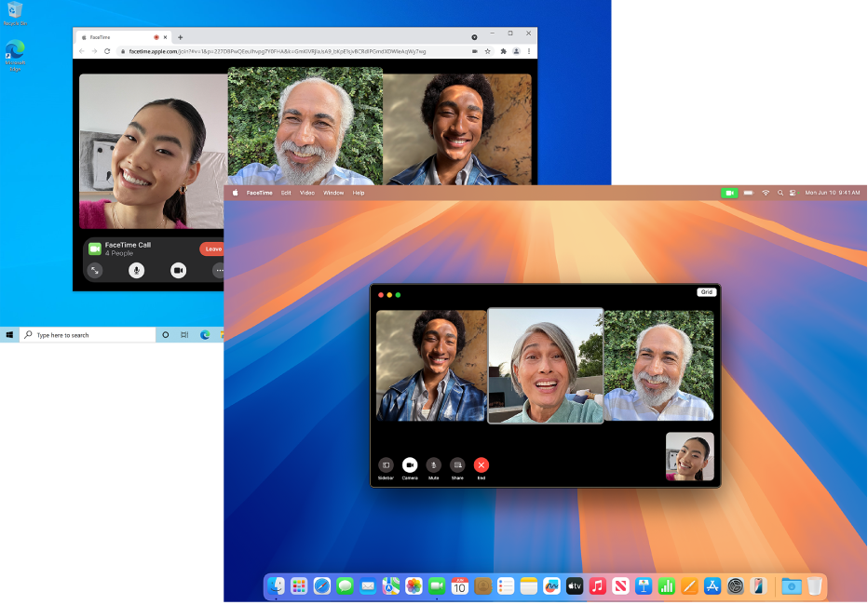Open Freeform from the Dock
868x605 pixels.
coord(551,585)
